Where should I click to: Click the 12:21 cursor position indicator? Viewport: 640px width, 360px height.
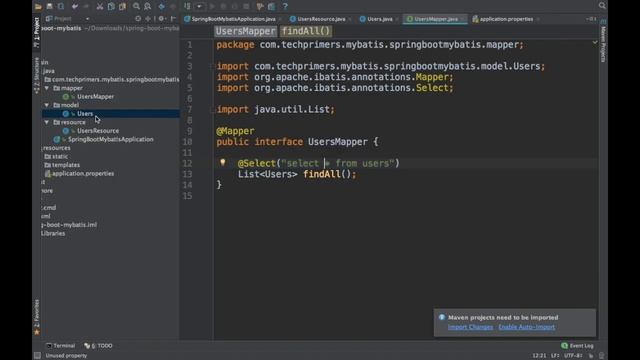[x=539, y=356]
